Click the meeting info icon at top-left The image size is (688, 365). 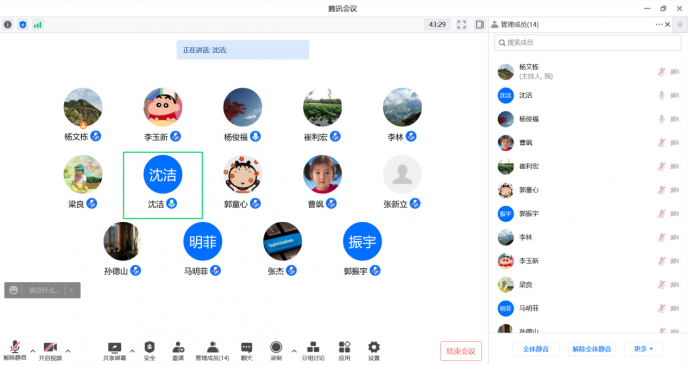8,25
